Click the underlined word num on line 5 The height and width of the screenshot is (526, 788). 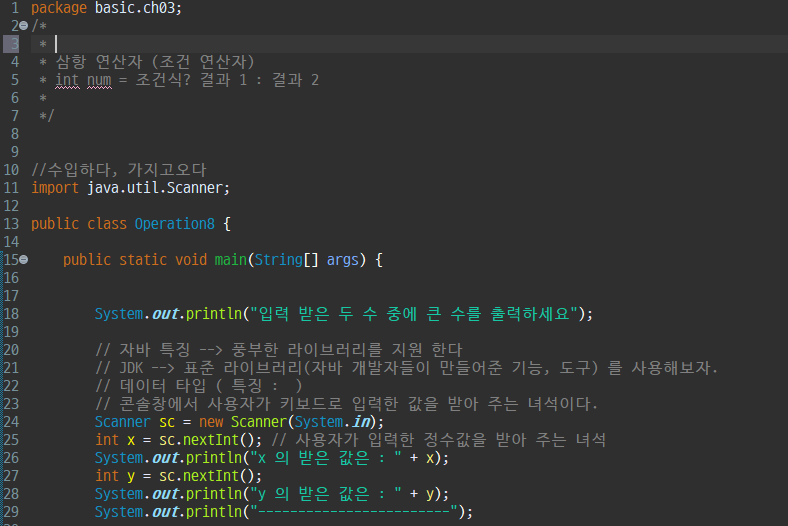(x=99, y=80)
